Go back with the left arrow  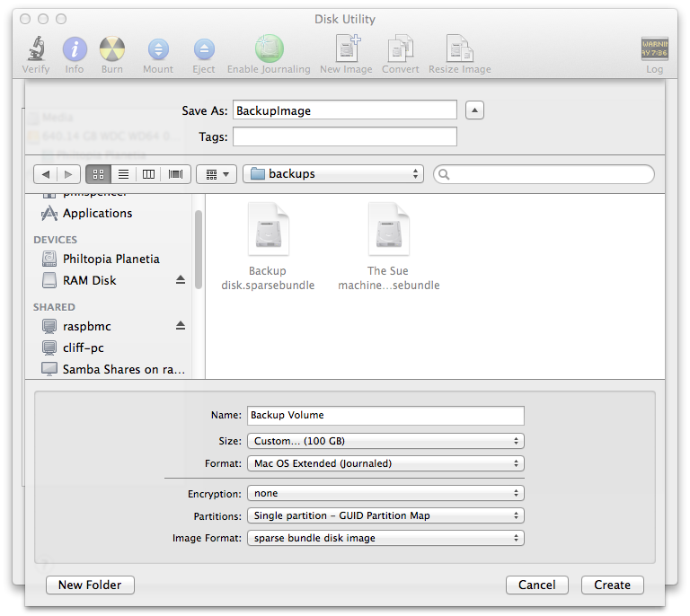(x=46, y=174)
